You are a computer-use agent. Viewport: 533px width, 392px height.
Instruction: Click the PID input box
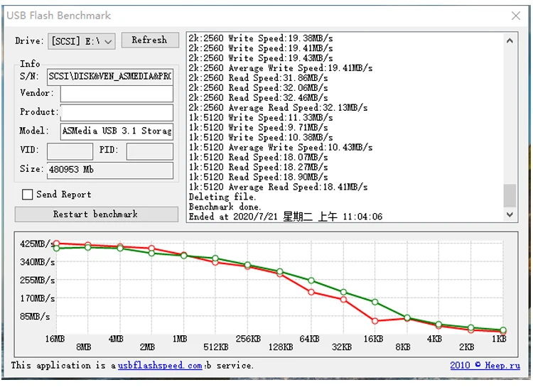[149, 151]
